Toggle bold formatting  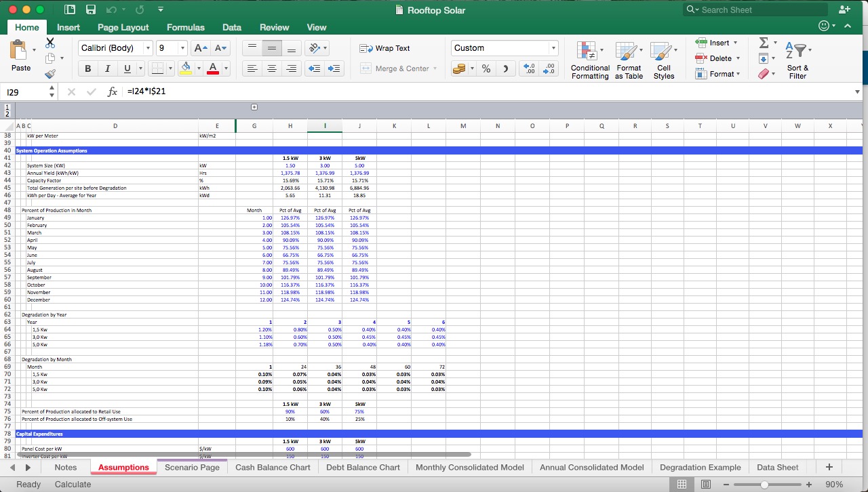tap(87, 68)
